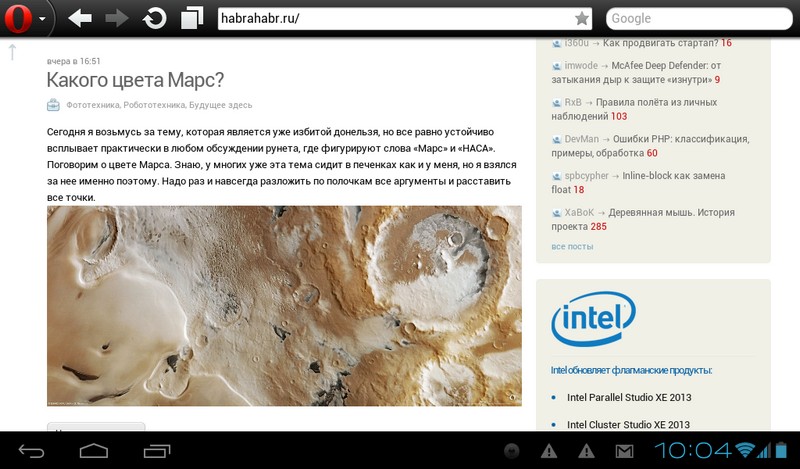Open post "Ошибки PHP: классификация"
This screenshot has width=800, height=469.
(650, 146)
